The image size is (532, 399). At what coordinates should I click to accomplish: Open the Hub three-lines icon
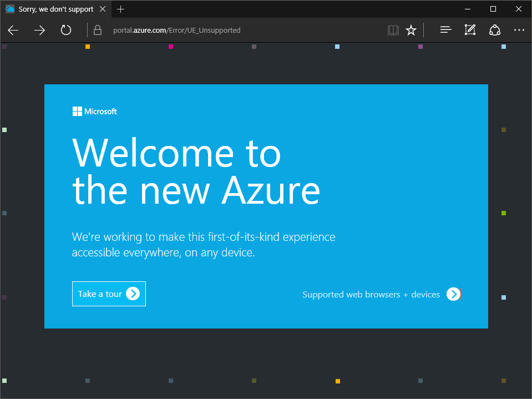click(445, 30)
